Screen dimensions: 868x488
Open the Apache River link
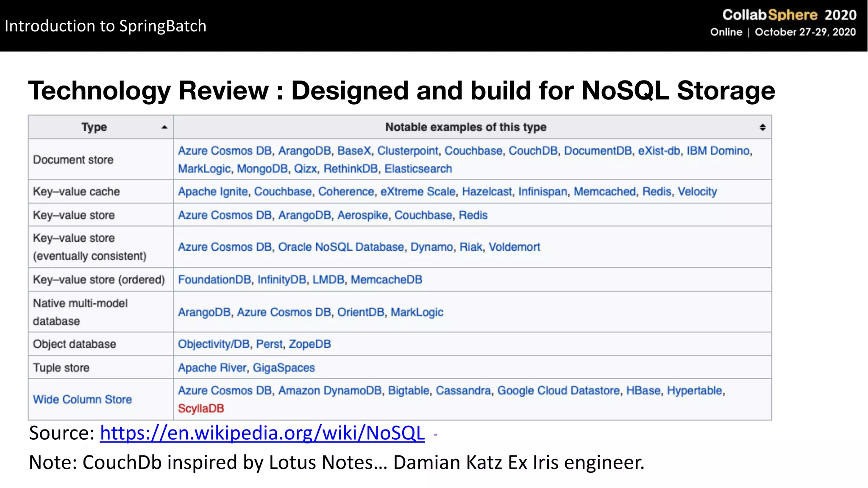click(212, 368)
